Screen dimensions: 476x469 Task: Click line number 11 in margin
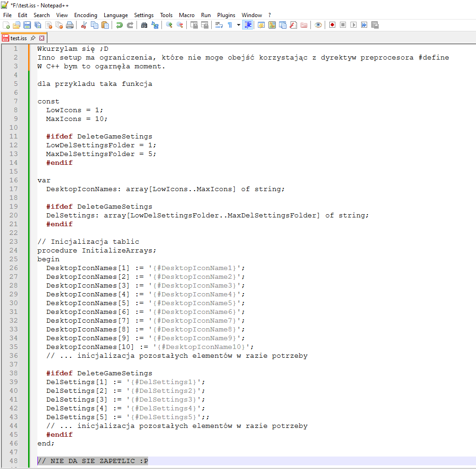[x=14, y=136]
